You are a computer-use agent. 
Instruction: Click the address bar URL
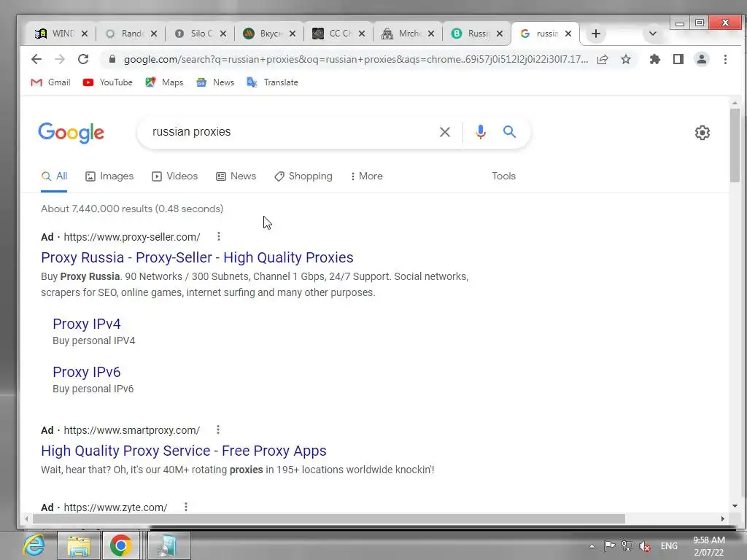[x=355, y=60]
